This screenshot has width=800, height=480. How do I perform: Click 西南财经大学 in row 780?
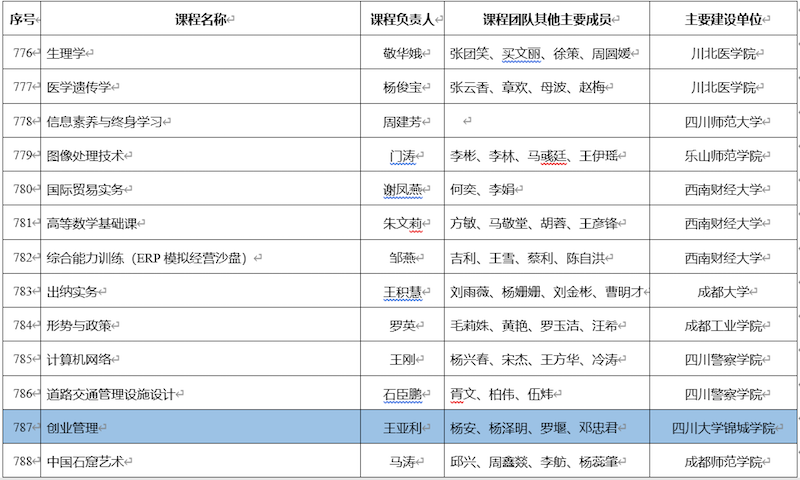click(x=723, y=189)
